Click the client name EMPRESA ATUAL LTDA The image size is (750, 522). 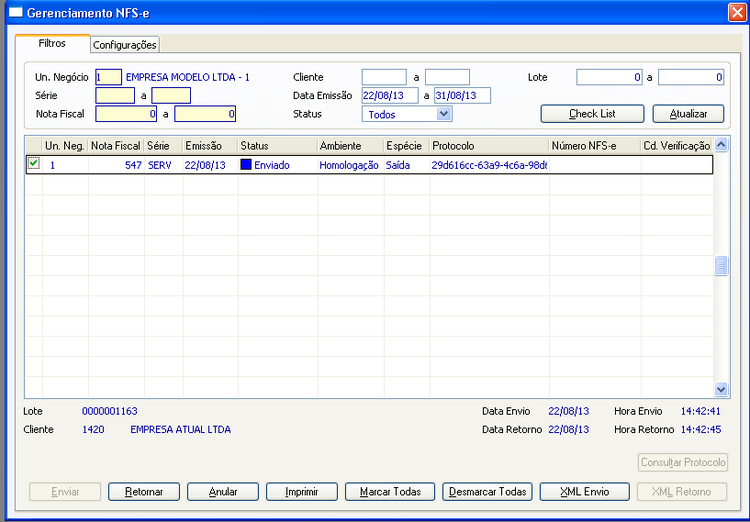coord(180,429)
